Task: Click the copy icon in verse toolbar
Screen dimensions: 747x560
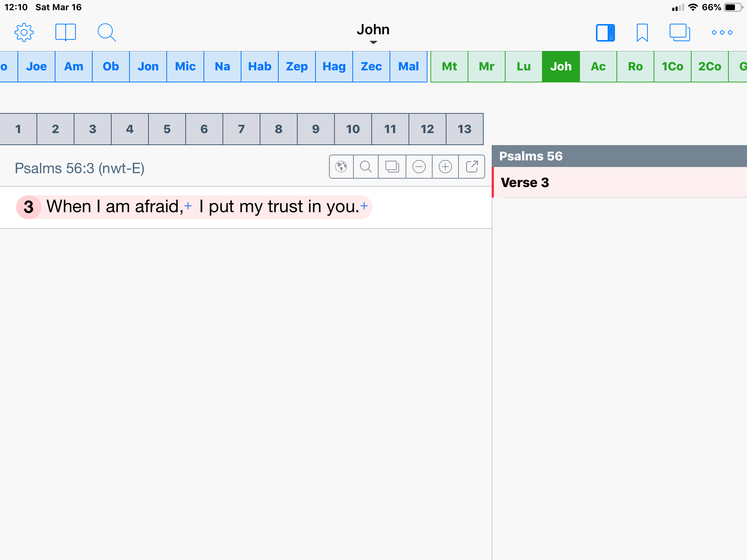Action: [x=392, y=167]
